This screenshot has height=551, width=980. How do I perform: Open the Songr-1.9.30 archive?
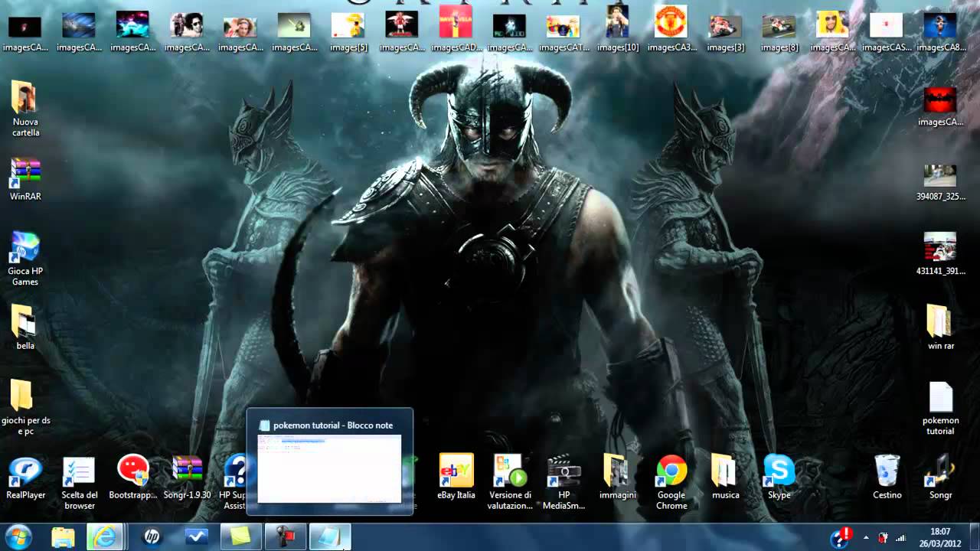(x=187, y=478)
